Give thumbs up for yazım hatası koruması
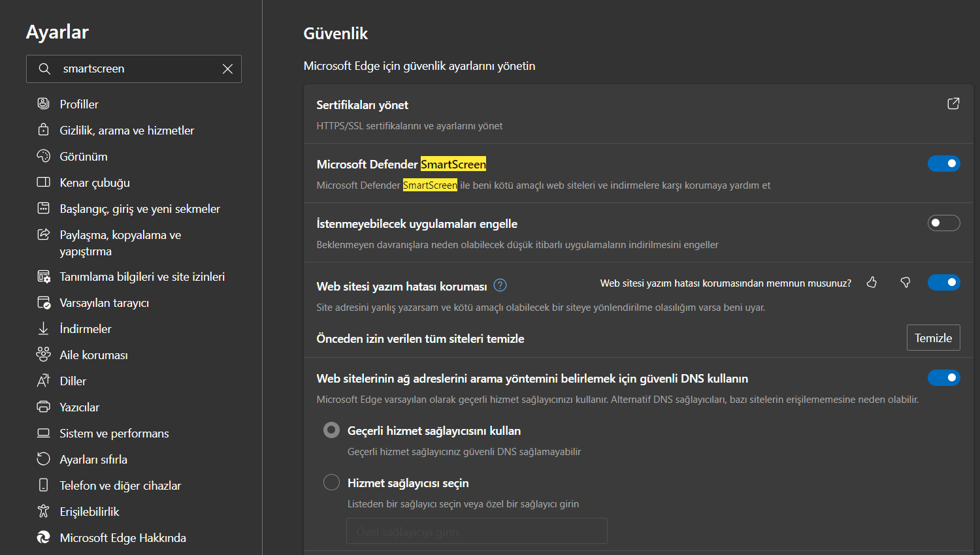The width and height of the screenshot is (980, 555). (872, 282)
